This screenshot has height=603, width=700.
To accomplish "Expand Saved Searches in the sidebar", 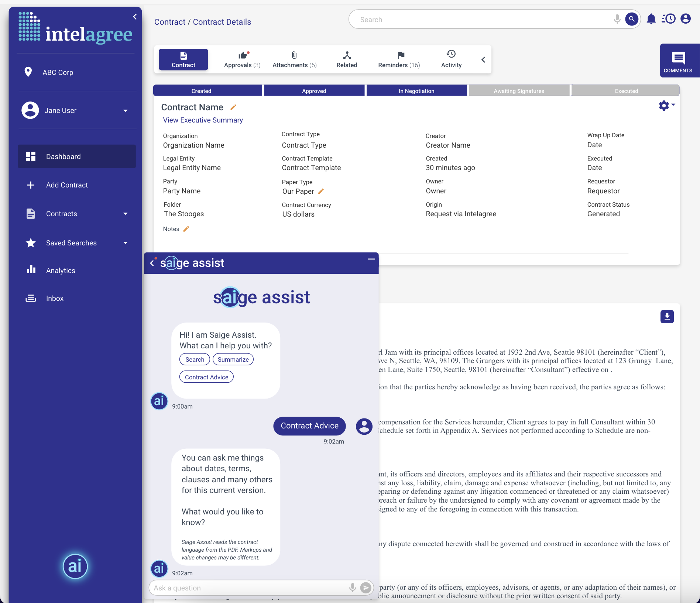I will click(x=126, y=243).
